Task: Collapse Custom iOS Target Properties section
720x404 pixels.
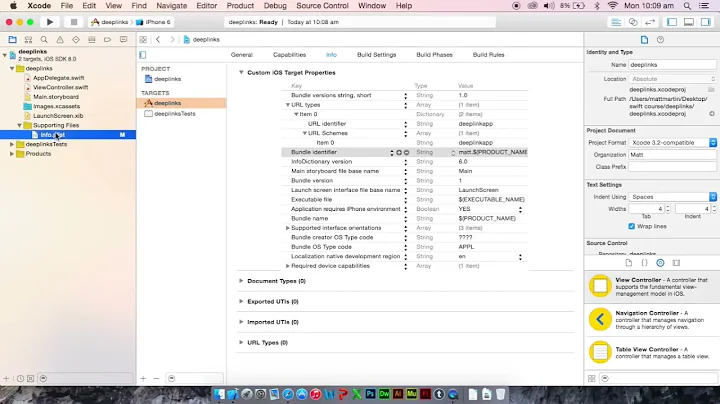Action: pos(241,73)
